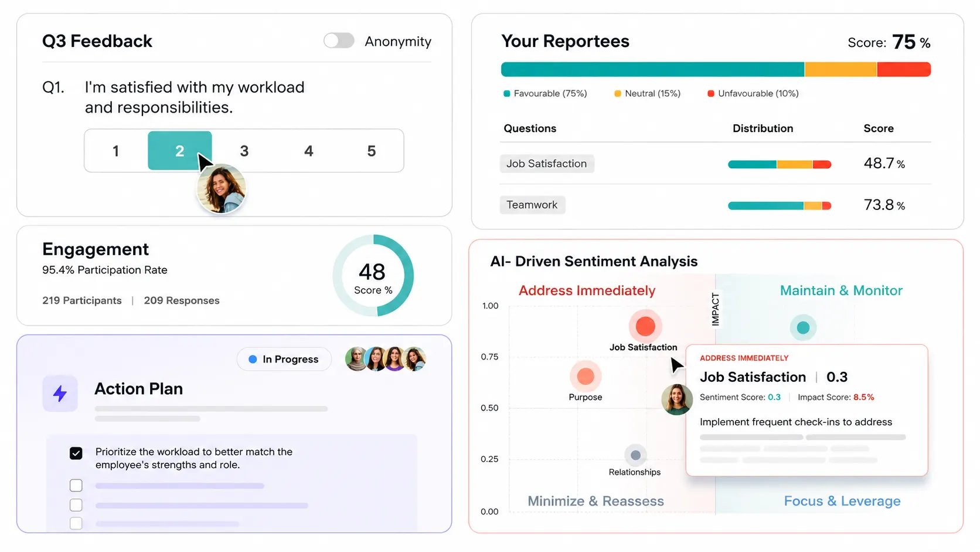The height and width of the screenshot is (552, 980).
Task: Select rating 4 for workload question
Action: (x=308, y=151)
